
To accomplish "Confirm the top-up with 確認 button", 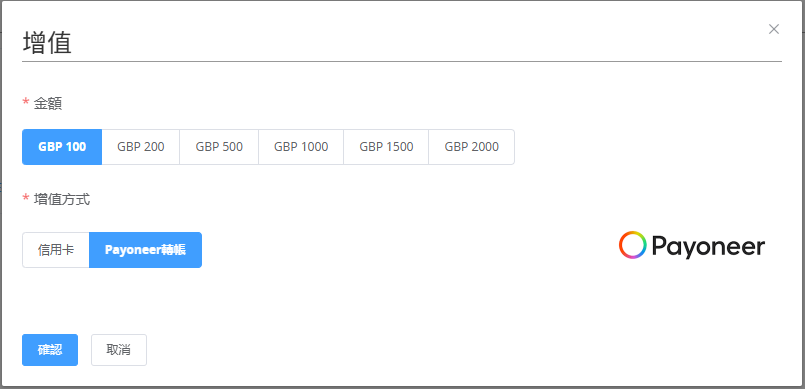I will click(x=50, y=350).
